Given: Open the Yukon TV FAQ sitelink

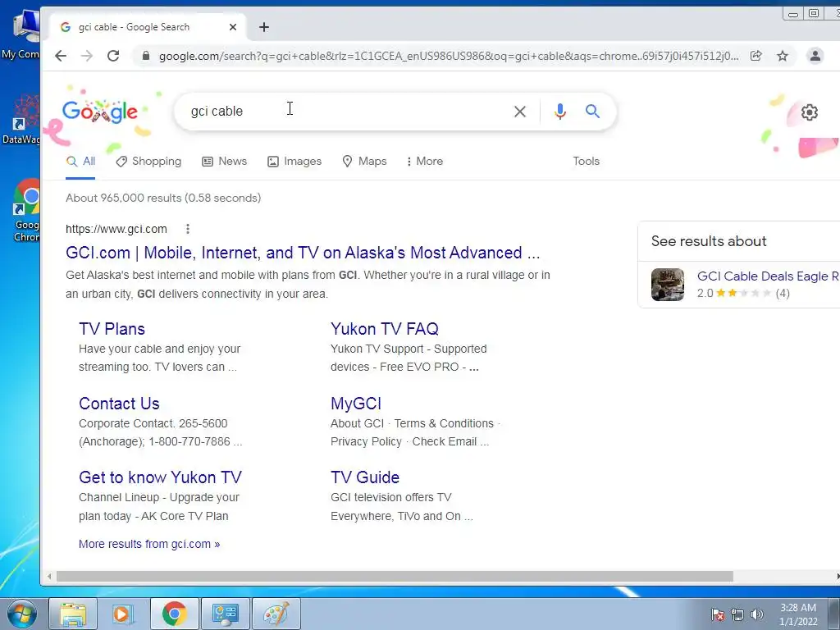Looking at the screenshot, I should point(385,329).
